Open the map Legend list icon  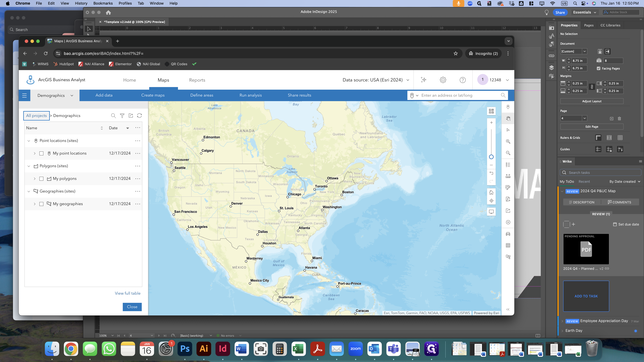pyautogui.click(x=508, y=165)
